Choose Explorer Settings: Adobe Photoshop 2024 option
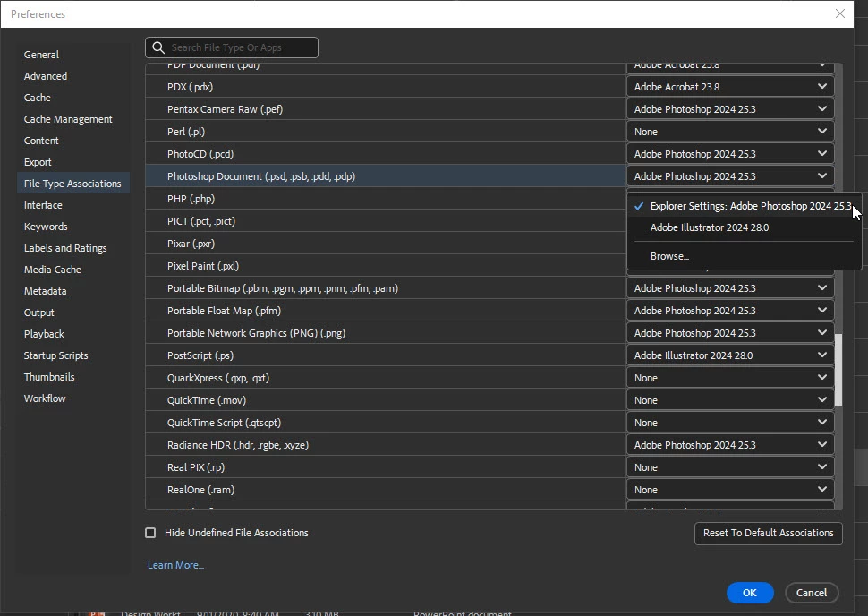Screen dimensions: 868x616 coord(744,206)
